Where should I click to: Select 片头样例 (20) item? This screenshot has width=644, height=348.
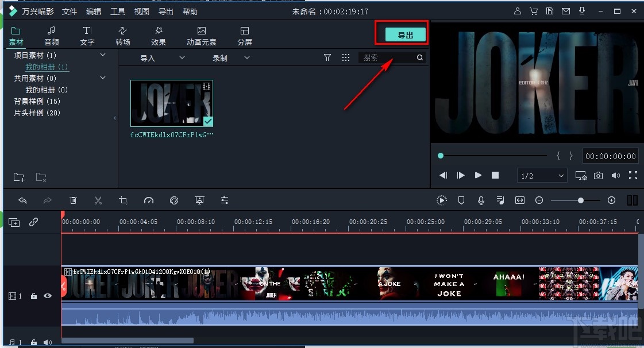click(x=37, y=113)
